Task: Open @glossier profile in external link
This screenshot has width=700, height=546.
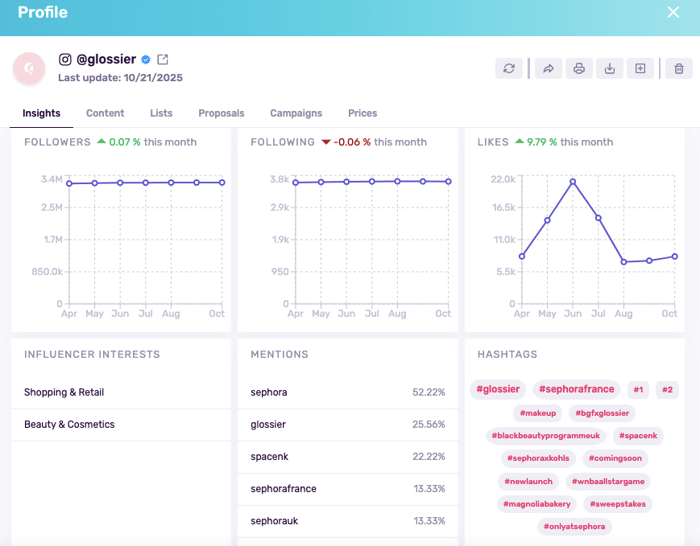Action: pos(163,60)
